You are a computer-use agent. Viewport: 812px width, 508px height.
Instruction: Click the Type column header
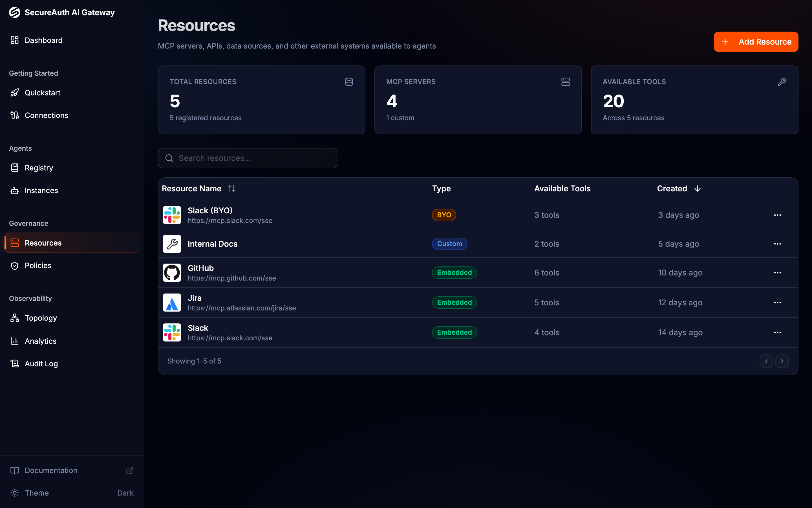pos(441,189)
